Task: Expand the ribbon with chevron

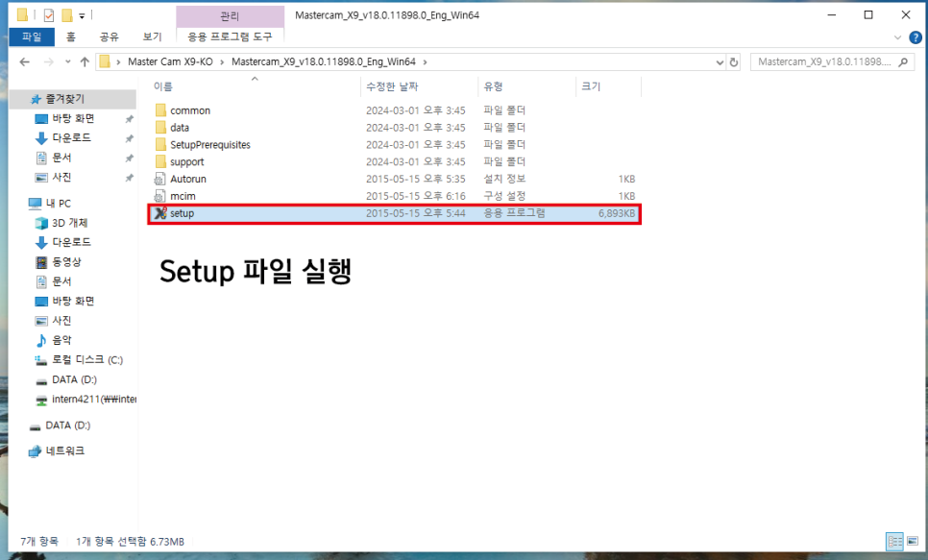Action: 897,37
